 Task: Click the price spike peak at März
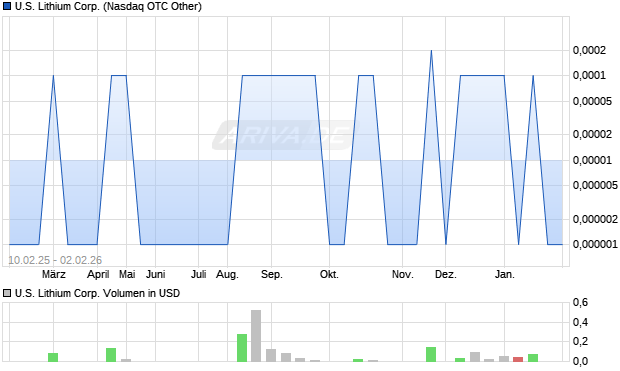tap(53, 76)
